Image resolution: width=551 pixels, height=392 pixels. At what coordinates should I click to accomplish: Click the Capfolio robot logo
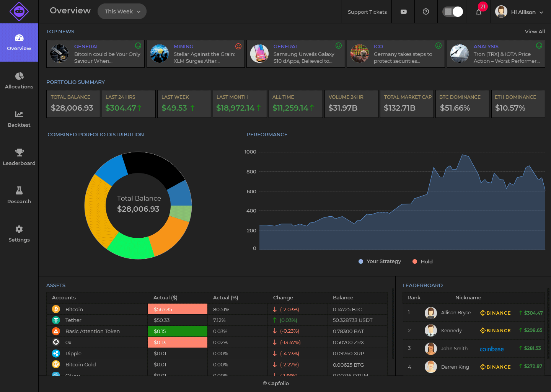(x=19, y=11)
